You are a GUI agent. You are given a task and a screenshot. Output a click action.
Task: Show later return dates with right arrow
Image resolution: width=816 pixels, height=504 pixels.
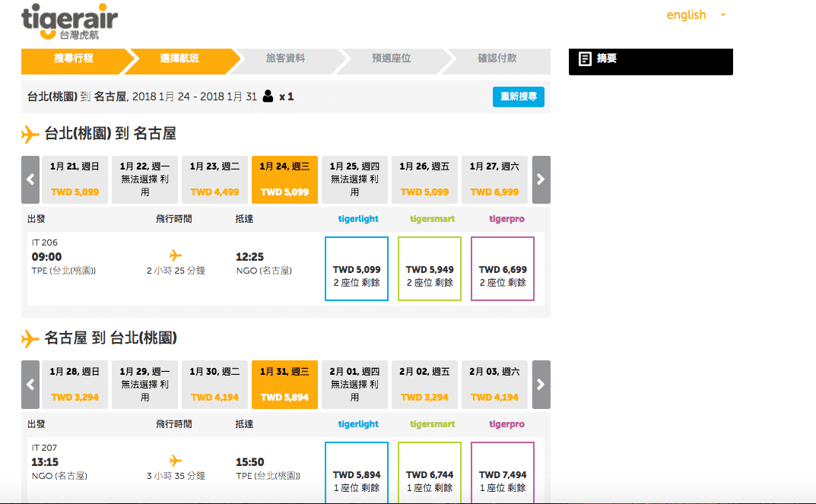(541, 385)
